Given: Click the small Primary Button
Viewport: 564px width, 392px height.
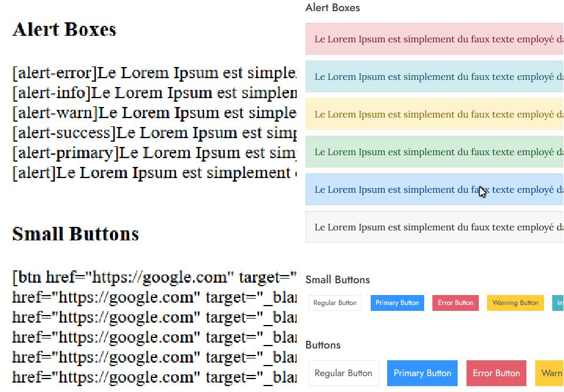Looking at the screenshot, I should [x=397, y=303].
